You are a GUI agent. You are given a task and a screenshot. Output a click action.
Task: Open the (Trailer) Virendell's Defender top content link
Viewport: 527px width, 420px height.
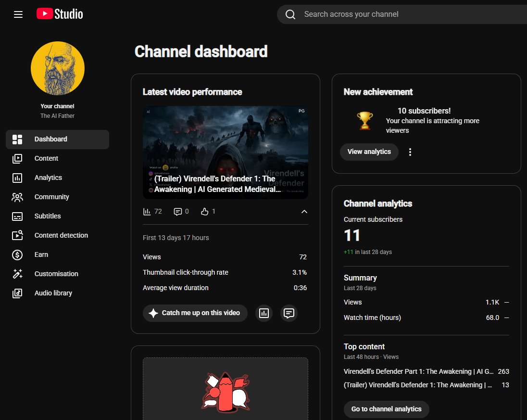[418, 385]
